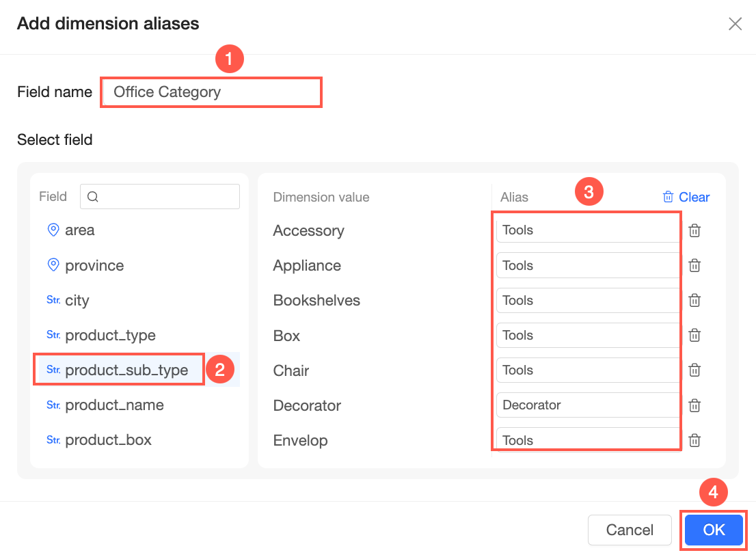Remove the Bookshelves alias entry
This screenshot has height=555, width=756.
click(x=694, y=301)
